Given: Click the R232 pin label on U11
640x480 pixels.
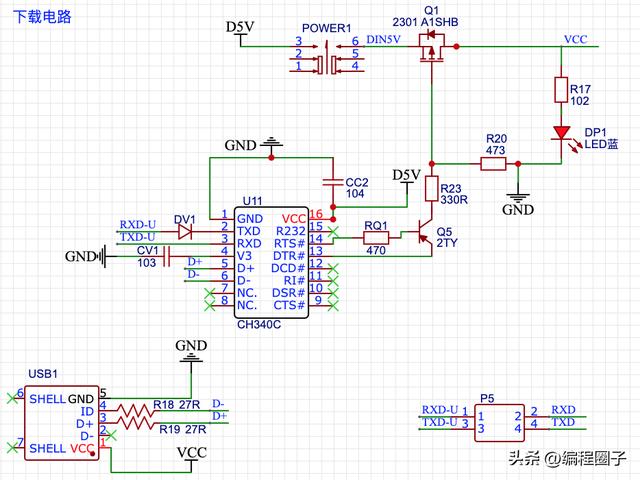Looking at the screenshot, I should pyautogui.click(x=291, y=231).
